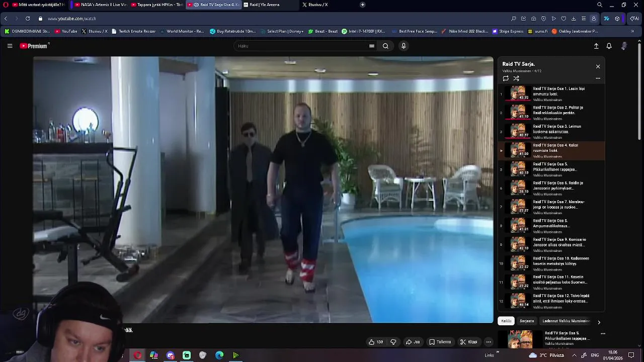Go to the YouTube Premium home logo
The height and width of the screenshot is (362, 644).
(x=34, y=46)
